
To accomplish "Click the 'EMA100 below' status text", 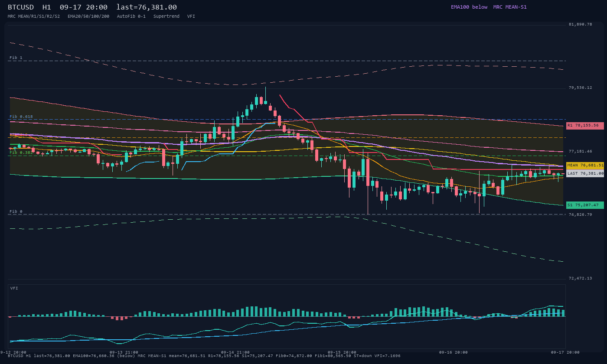I will point(469,7).
